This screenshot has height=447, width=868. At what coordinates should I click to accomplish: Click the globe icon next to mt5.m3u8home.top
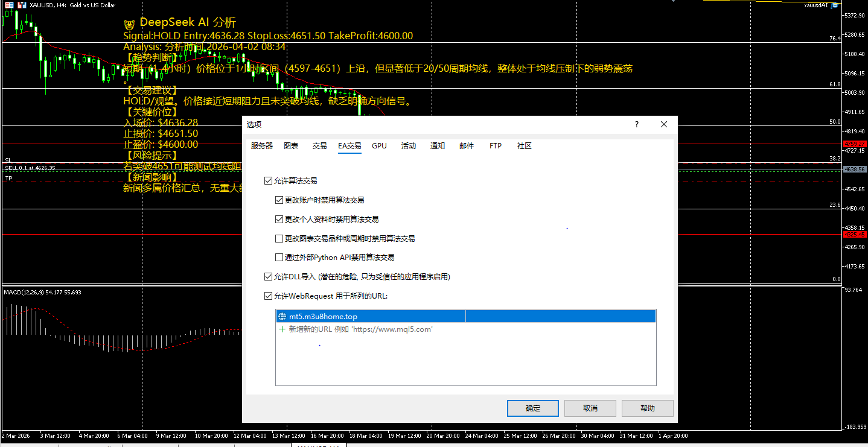pyautogui.click(x=282, y=315)
